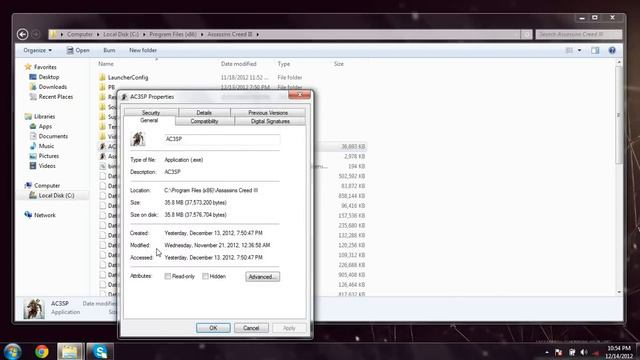Select Network in navigation pane
Viewport: 640px width, 360px height.
click(x=40, y=215)
